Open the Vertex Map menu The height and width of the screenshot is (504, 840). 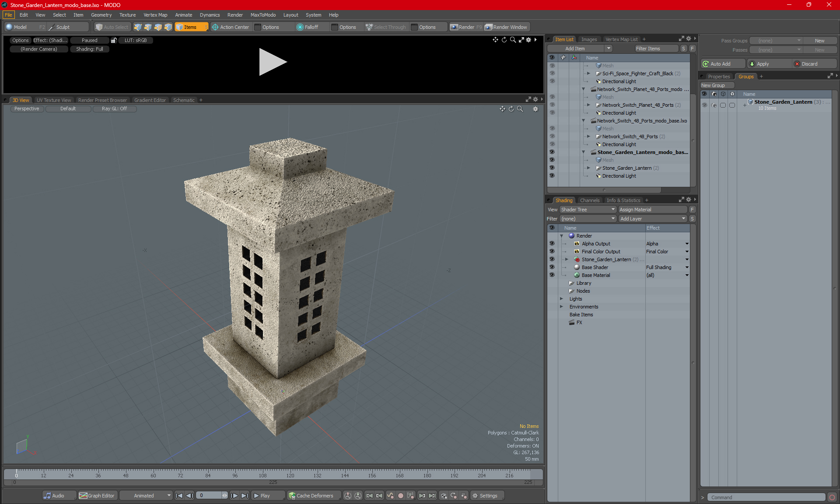point(155,15)
